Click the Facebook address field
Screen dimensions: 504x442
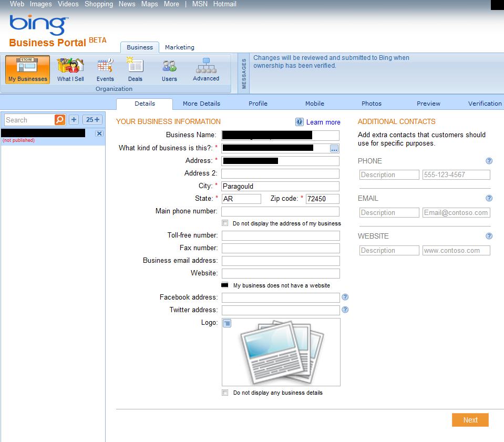tap(281, 297)
